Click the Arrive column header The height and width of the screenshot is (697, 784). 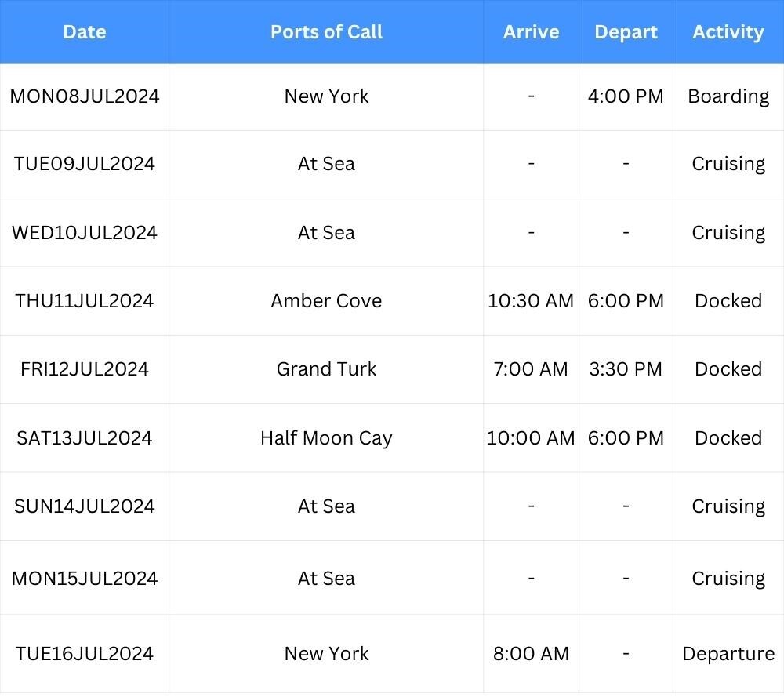click(x=531, y=32)
